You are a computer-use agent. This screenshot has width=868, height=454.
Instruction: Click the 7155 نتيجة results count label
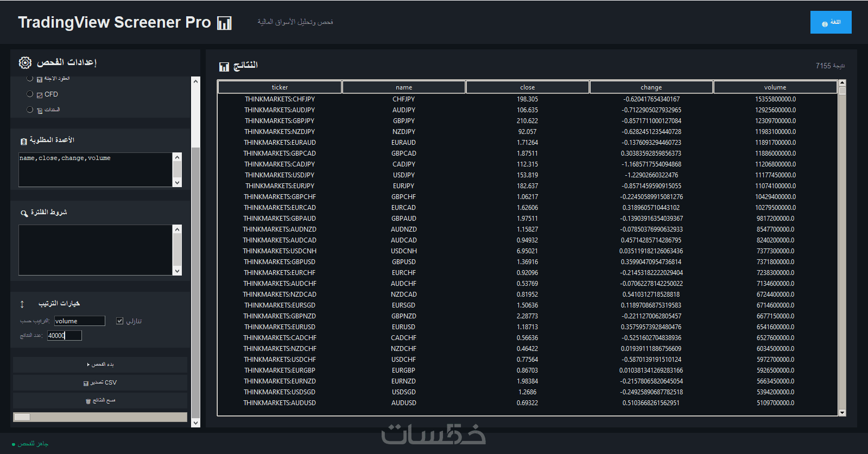click(830, 66)
